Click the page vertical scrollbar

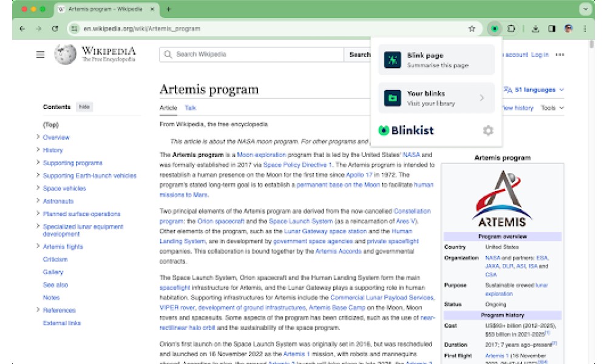coord(591,44)
